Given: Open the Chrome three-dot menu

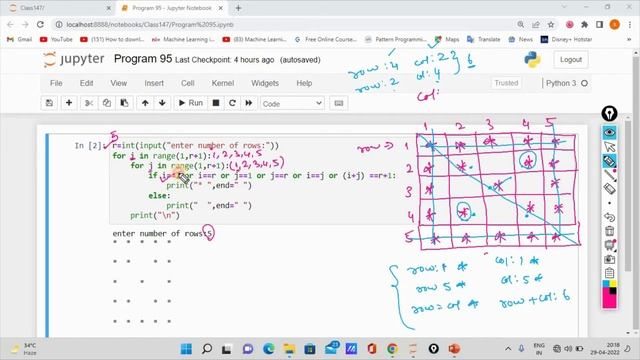Looking at the screenshot, I should pos(630,24).
